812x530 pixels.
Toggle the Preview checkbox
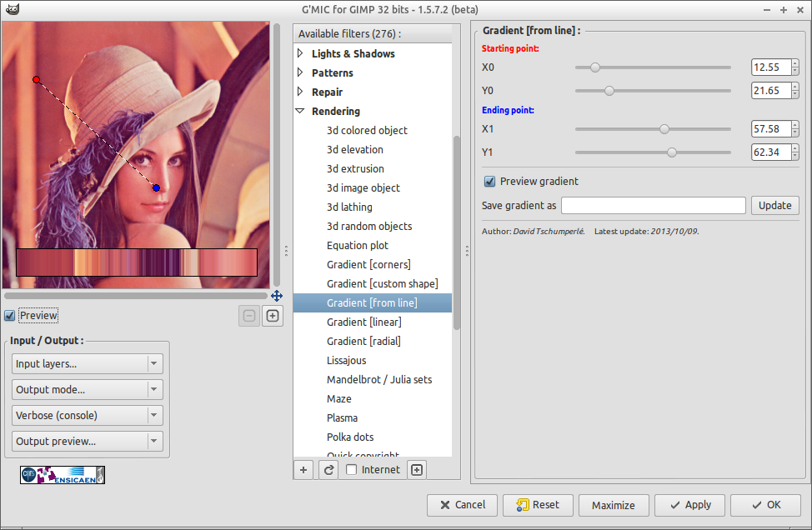9,316
